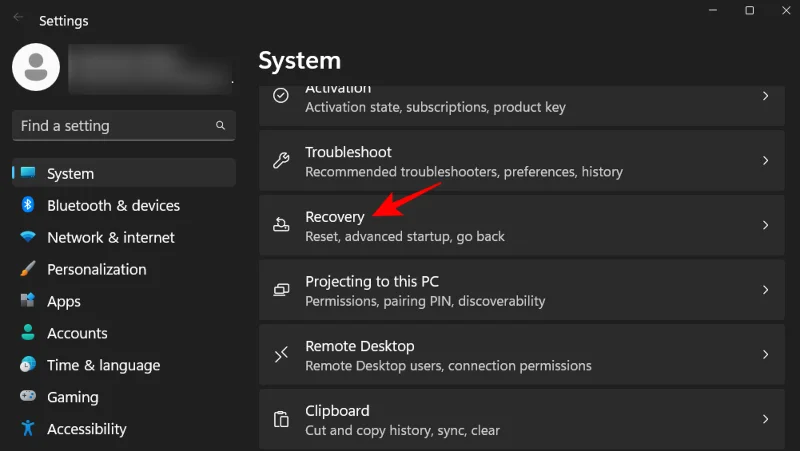Click 'Cut and copy history, sync, clear'
The image size is (800, 451).
[402, 430]
